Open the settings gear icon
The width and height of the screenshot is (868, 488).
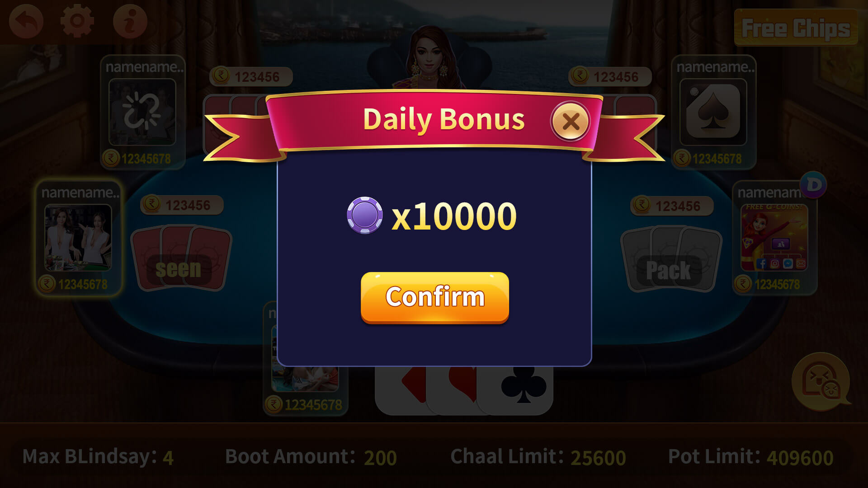coord(77,21)
